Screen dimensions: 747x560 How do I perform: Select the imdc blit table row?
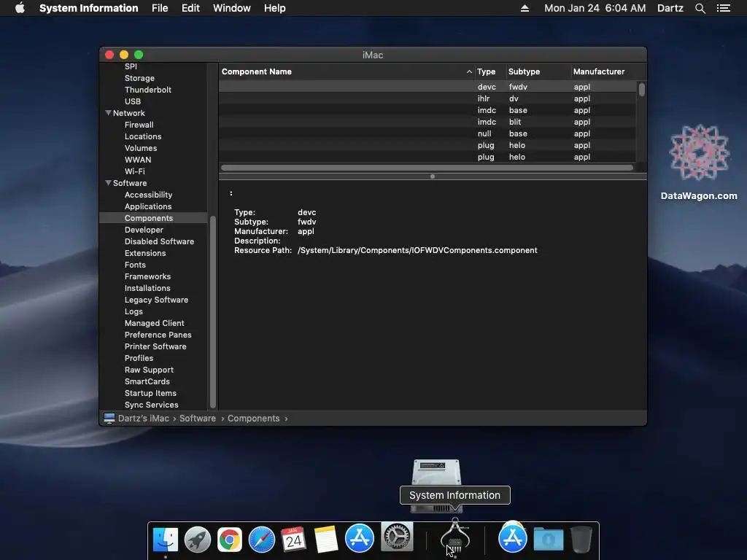[x=427, y=122]
